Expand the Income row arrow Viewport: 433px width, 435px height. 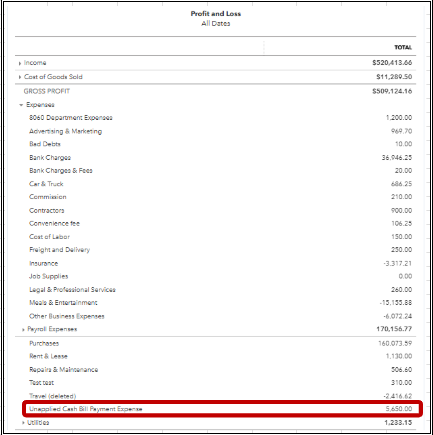tap(20, 63)
